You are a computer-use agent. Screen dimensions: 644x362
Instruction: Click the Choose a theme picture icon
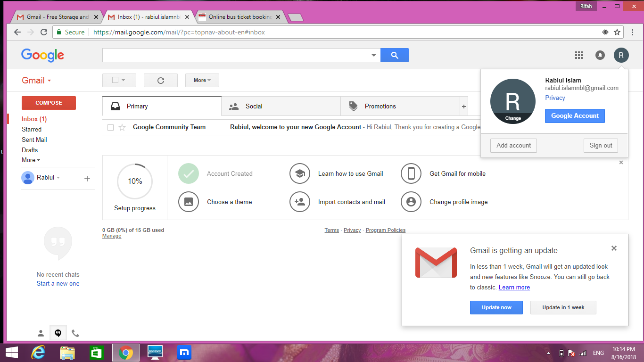point(189,202)
